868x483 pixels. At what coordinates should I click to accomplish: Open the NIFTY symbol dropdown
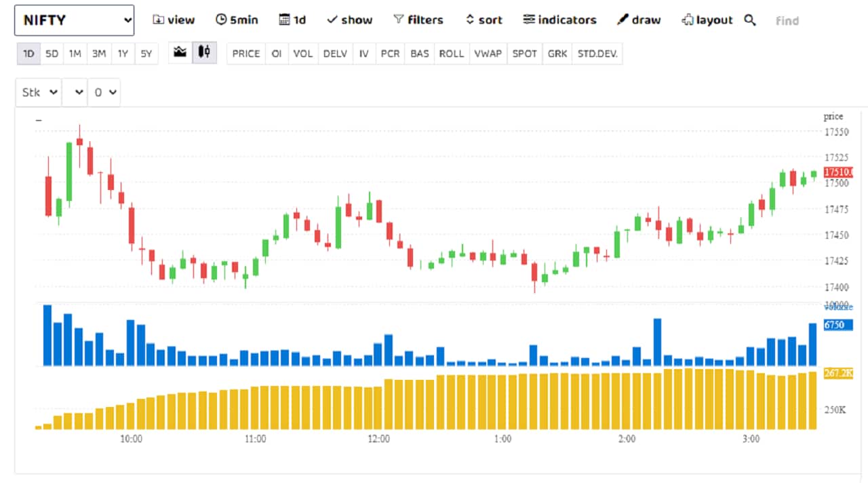[75, 20]
